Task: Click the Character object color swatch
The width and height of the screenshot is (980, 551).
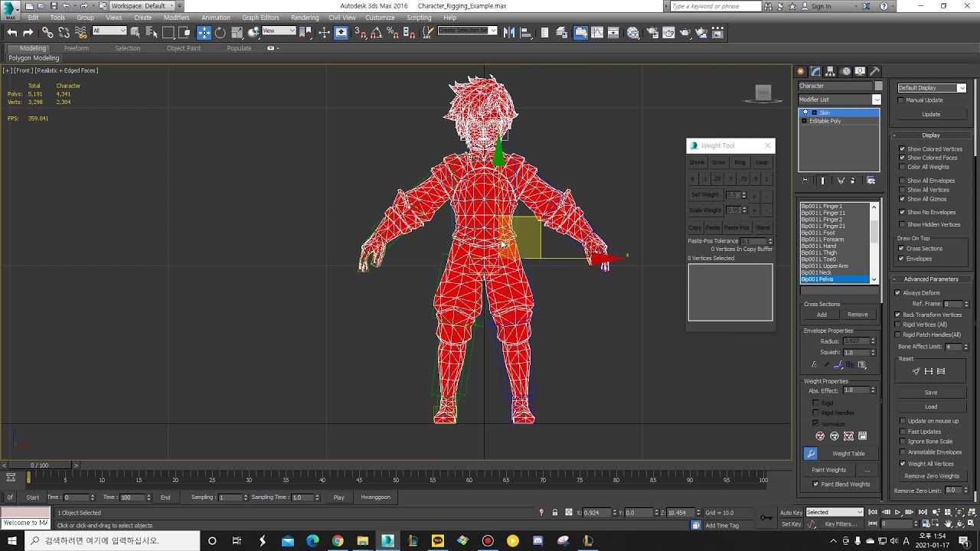Action: (x=878, y=86)
